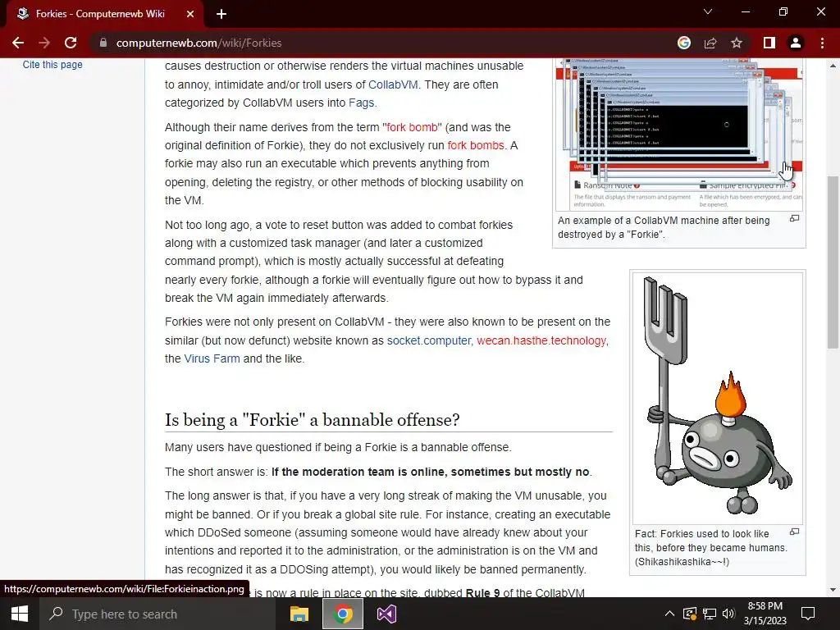View site security lock information
Image resolution: width=840 pixels, height=630 pixels.
tap(103, 43)
